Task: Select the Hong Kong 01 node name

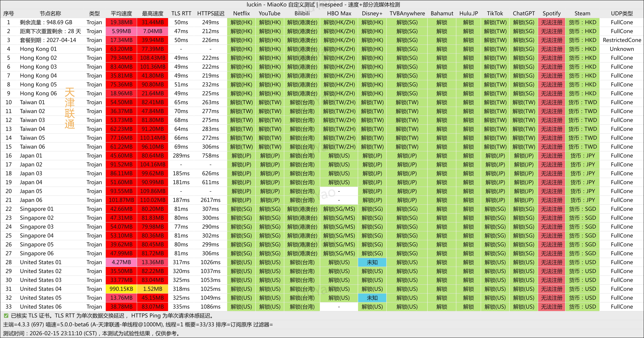Action: (x=38, y=49)
